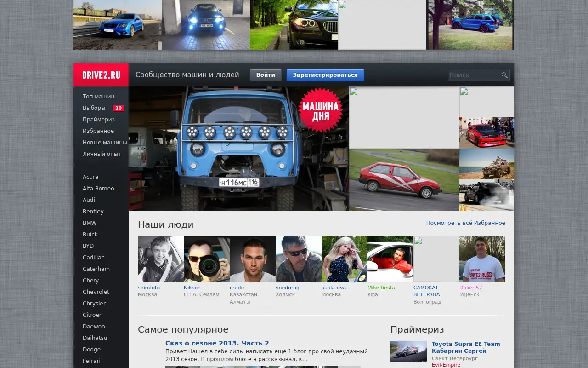Open the Toyota Supra drift thumbnail
The height and width of the screenshot is (368, 588).
coord(409,351)
